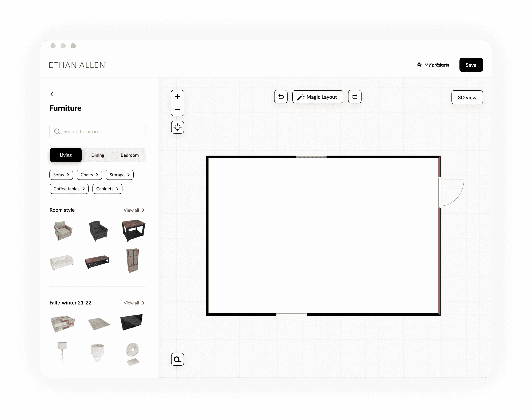Click Save to save the current layout
This screenshot has width=532, height=418.
click(x=471, y=65)
